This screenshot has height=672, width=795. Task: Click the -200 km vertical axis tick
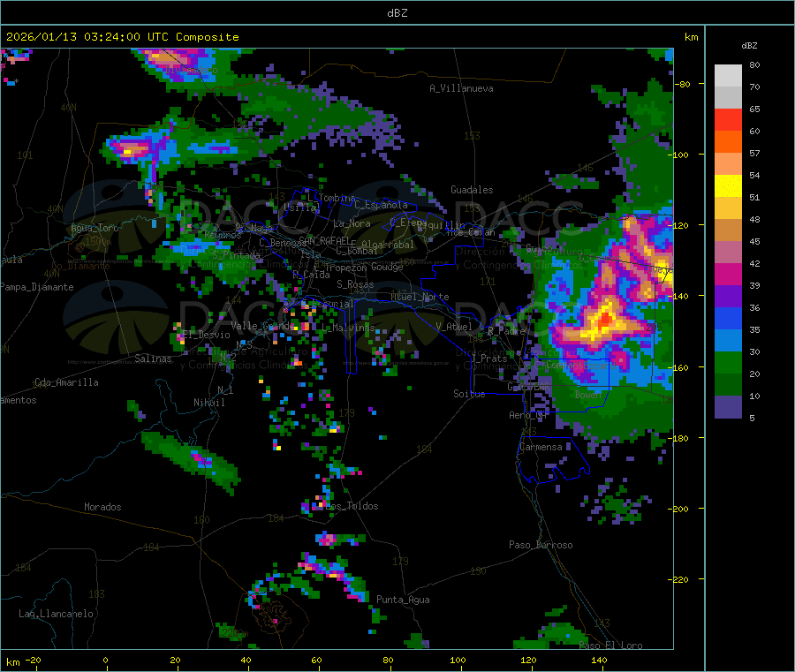[681, 509]
